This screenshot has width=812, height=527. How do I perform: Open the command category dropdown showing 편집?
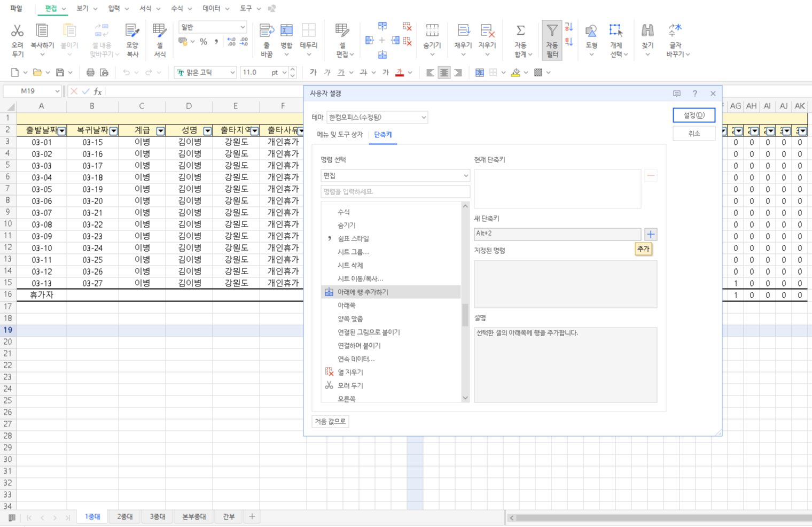pyautogui.click(x=395, y=175)
